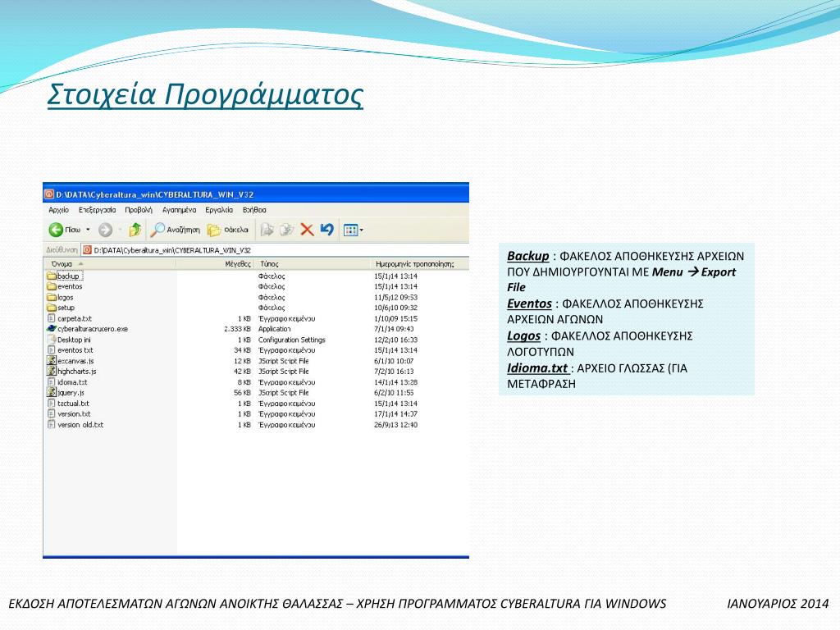Viewport: 840px width, 630px height.
Task: Sort by the Μέγεθος column header
Action: pos(216,263)
